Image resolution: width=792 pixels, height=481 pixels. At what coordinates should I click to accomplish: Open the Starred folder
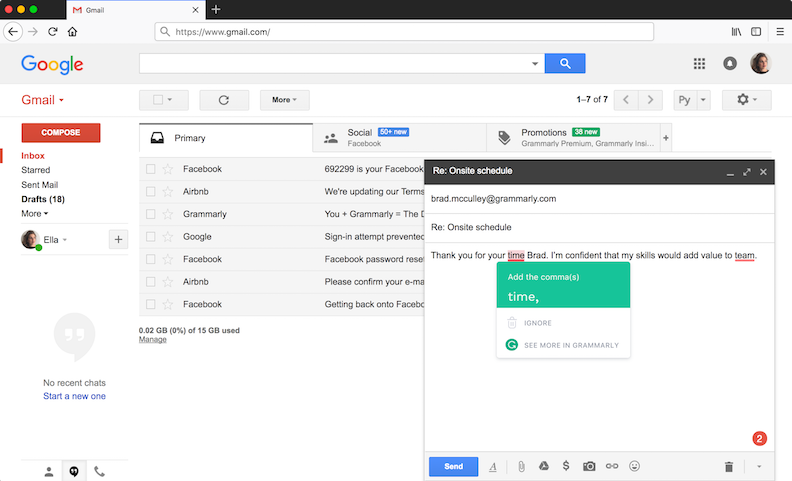tap(35, 170)
